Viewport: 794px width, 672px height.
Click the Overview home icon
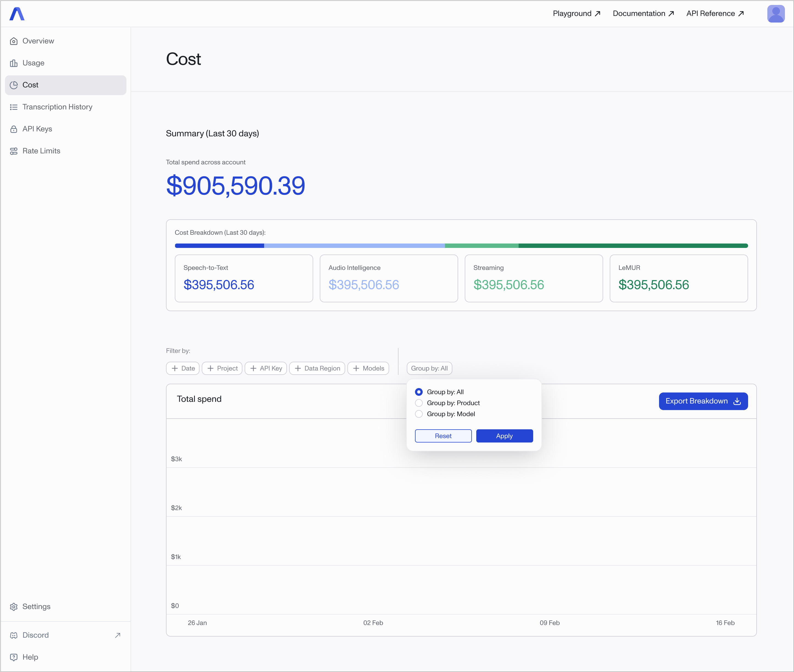(x=14, y=41)
